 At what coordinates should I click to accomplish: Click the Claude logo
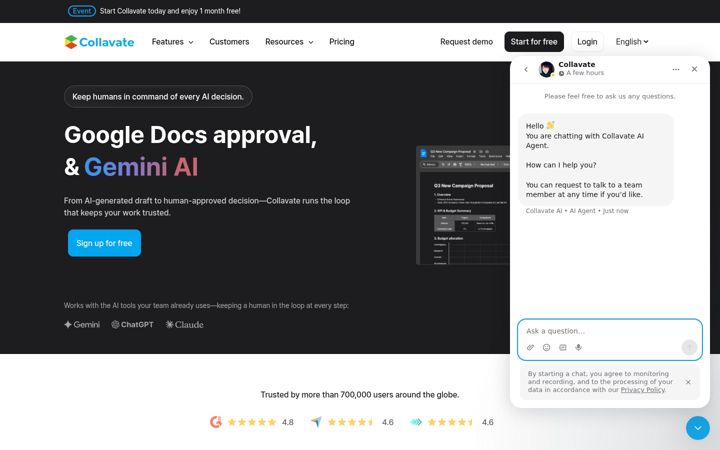pyautogui.click(x=184, y=325)
